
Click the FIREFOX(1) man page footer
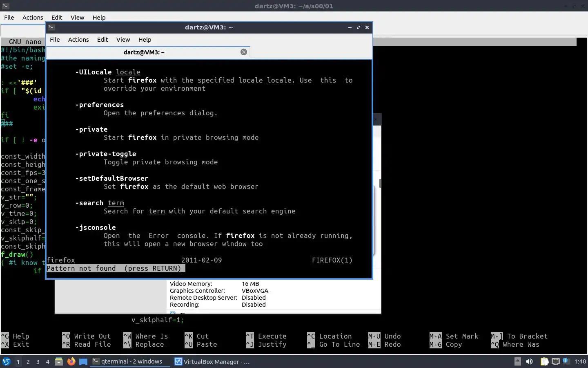point(332,260)
